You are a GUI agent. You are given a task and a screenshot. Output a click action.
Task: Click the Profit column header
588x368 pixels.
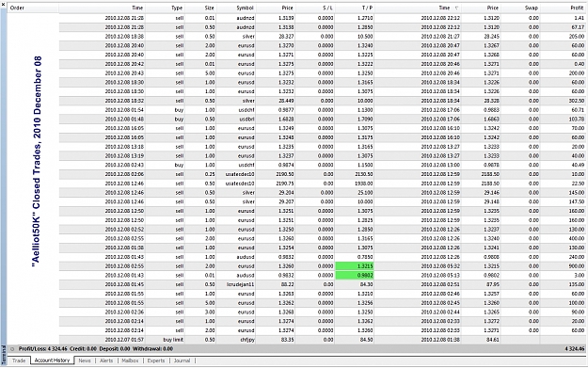point(564,8)
